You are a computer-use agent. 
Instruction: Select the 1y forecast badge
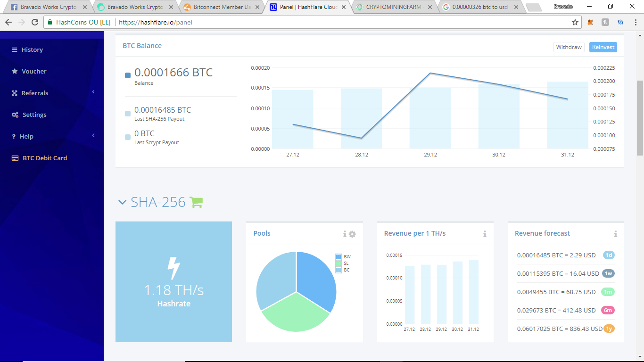pos(610,329)
